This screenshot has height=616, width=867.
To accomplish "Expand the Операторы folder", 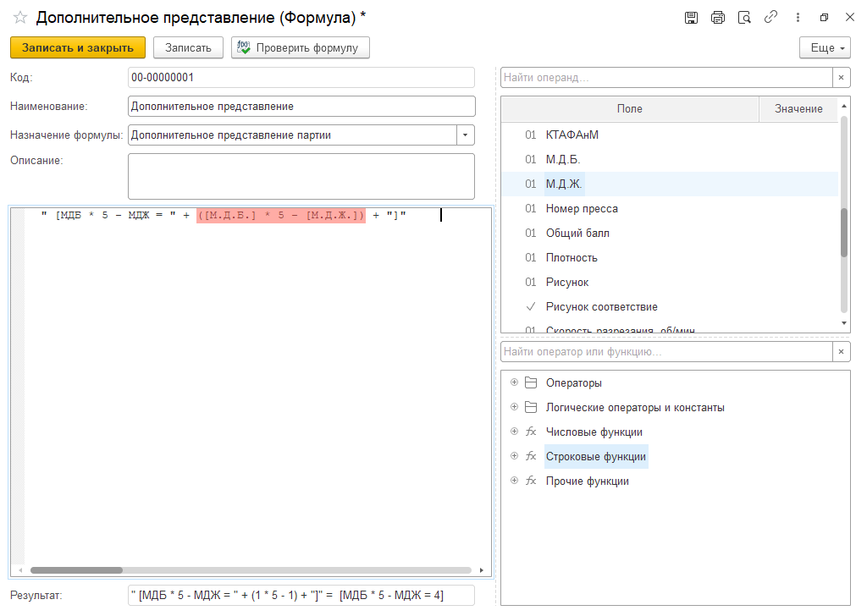I will click(514, 382).
